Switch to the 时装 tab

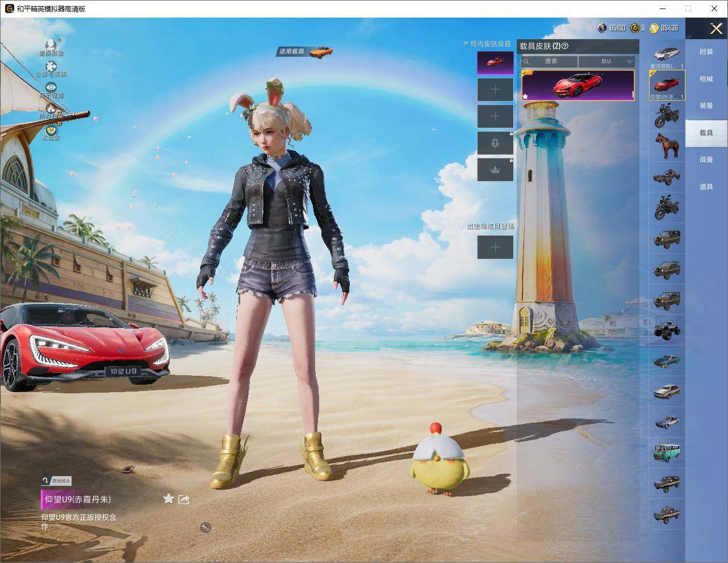[x=706, y=52]
